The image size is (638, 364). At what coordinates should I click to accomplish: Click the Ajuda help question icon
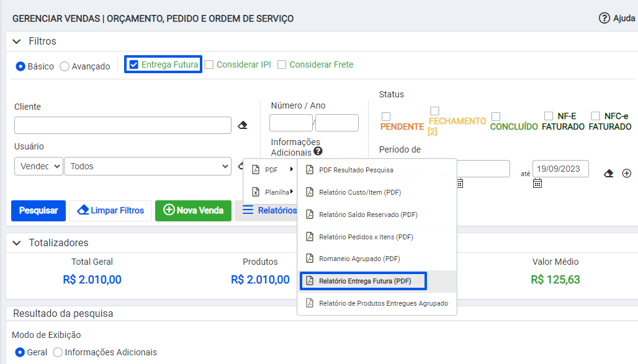(604, 19)
